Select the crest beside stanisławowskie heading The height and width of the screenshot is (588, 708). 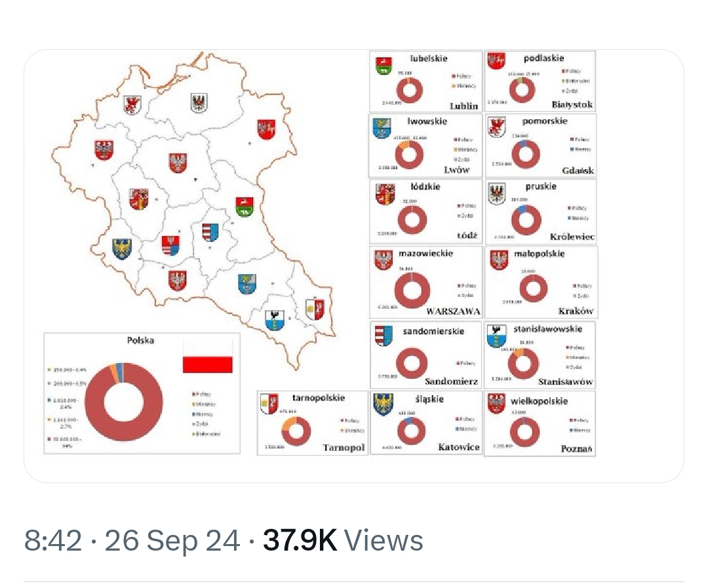pyautogui.click(x=496, y=335)
